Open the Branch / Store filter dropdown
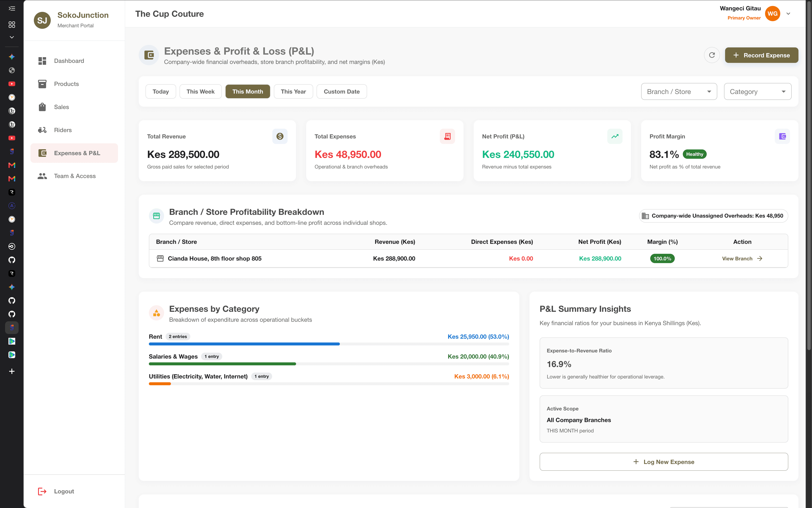This screenshot has height=508, width=812. coord(679,91)
